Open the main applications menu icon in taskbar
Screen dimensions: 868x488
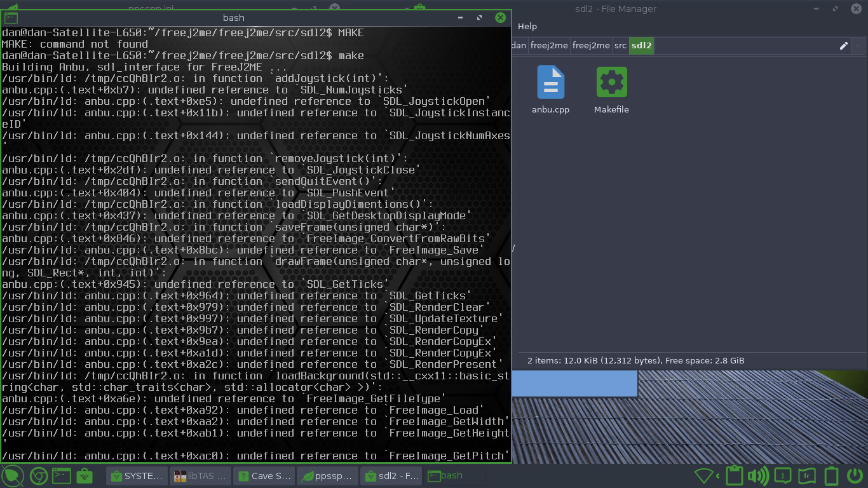click(12, 475)
